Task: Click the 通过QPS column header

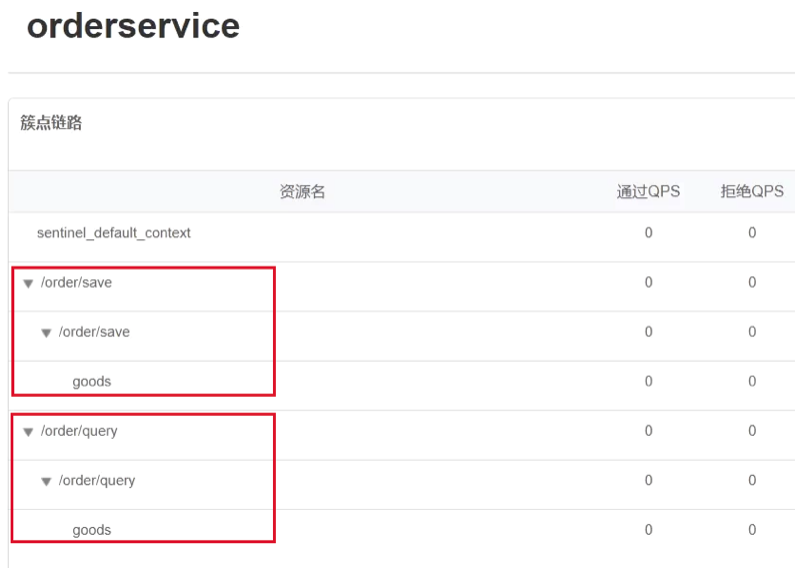Action: pos(648,192)
